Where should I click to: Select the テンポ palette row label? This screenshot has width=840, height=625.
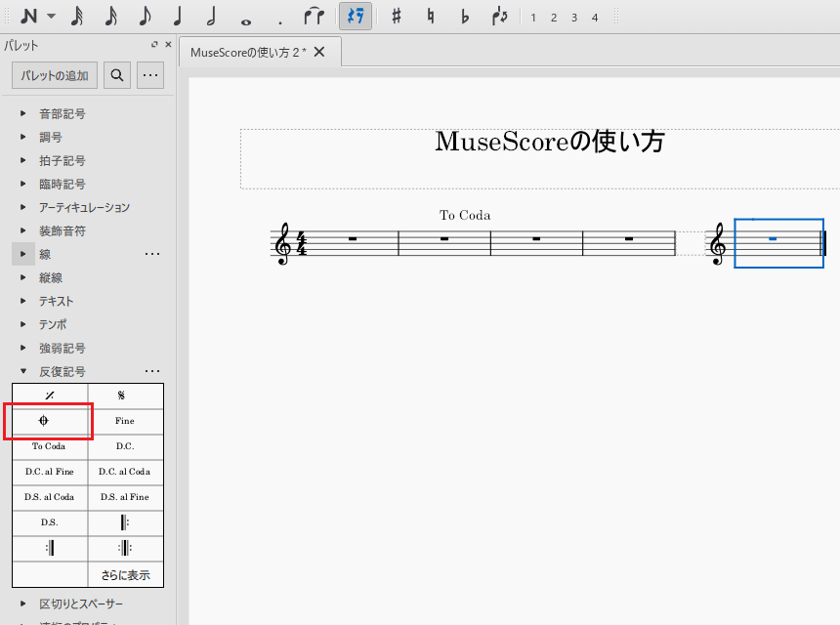[x=53, y=324]
